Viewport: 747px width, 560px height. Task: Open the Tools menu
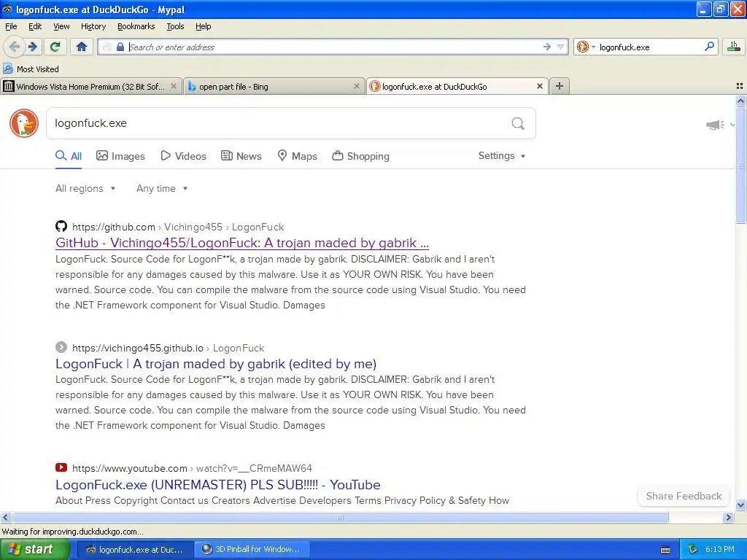pyautogui.click(x=175, y=26)
